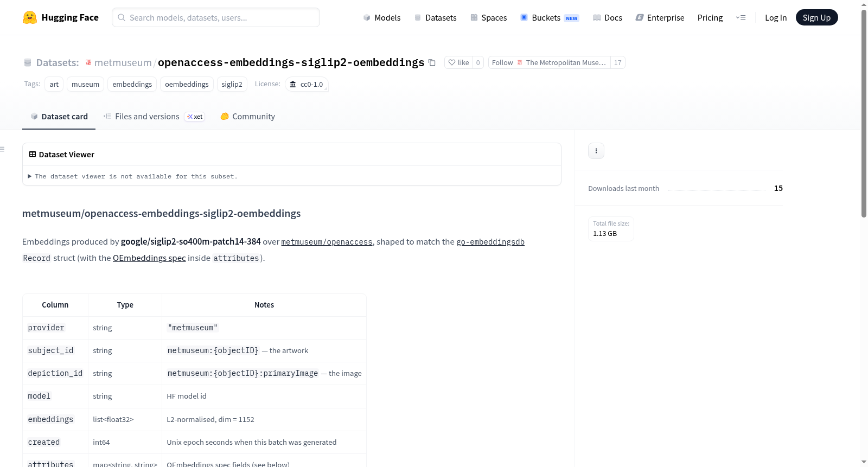
Task: Open the cc0-1.0 license tag
Action: tap(307, 84)
